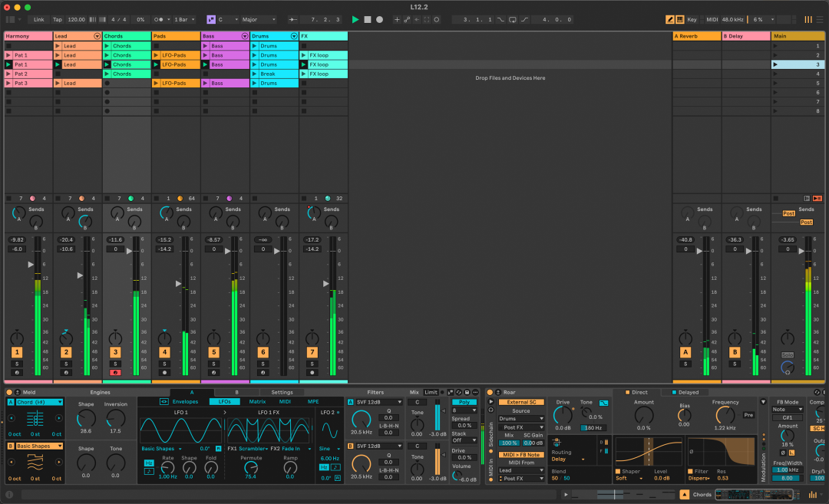Open the scale name Major dropdown
The image size is (829, 504).
259,19
